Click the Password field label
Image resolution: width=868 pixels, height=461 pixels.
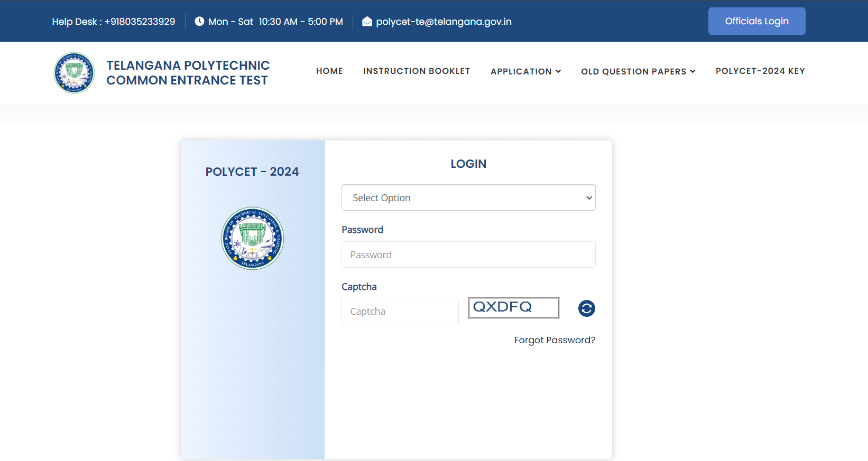pyautogui.click(x=362, y=230)
